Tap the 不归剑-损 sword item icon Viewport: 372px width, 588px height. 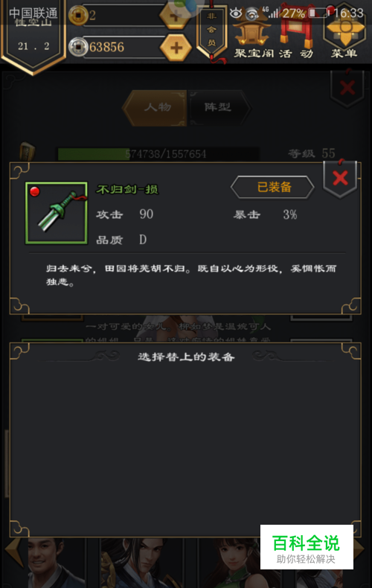coord(57,213)
